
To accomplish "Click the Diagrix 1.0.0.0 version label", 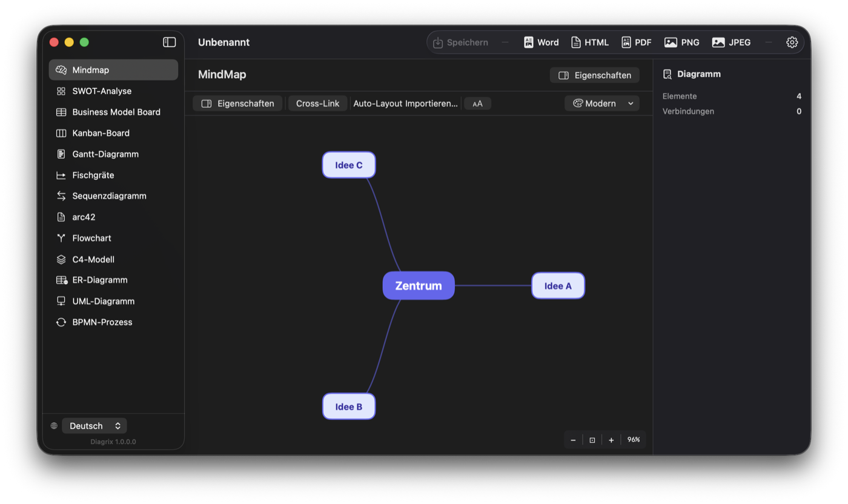I will 113,442.
